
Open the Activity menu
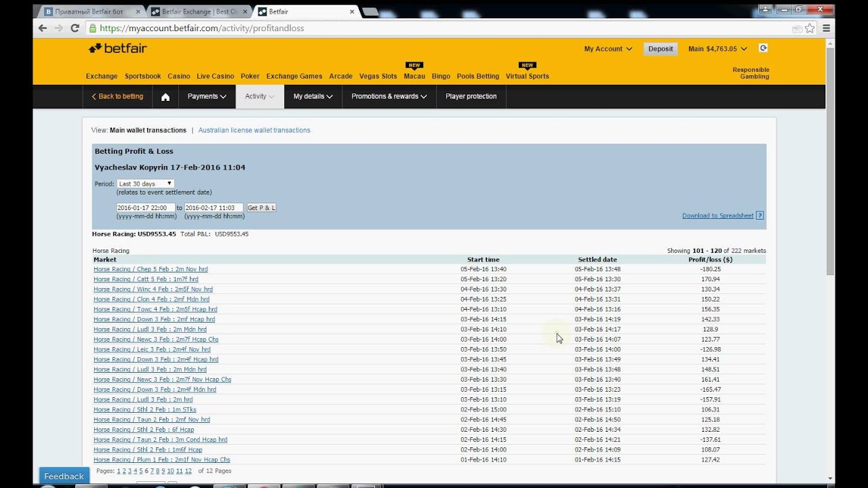pyautogui.click(x=260, y=96)
